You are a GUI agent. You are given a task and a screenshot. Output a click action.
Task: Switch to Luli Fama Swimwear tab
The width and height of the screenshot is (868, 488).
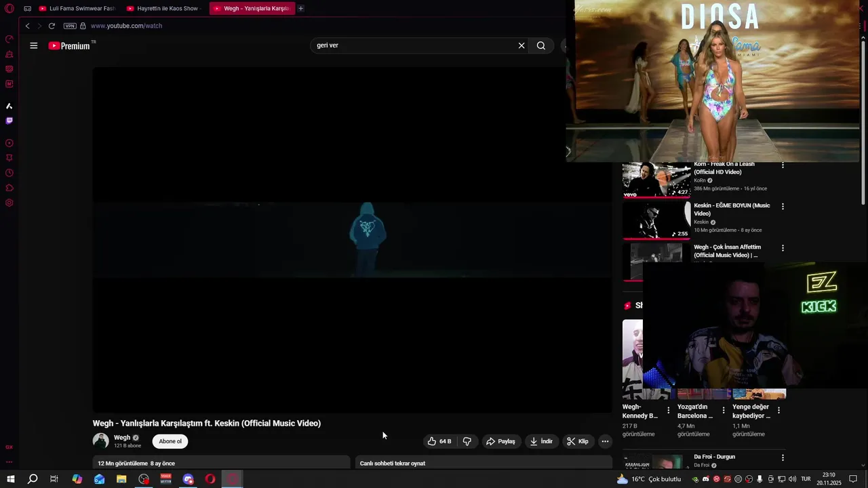point(77,9)
